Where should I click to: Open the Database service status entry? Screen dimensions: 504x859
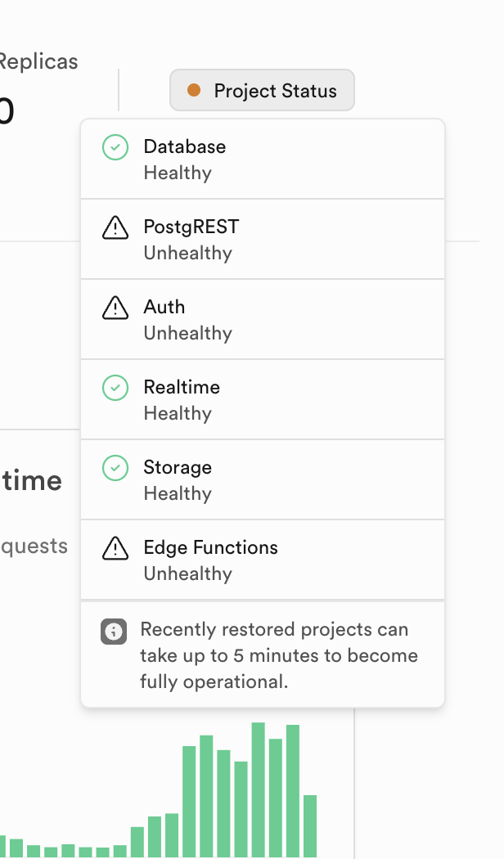click(262, 159)
